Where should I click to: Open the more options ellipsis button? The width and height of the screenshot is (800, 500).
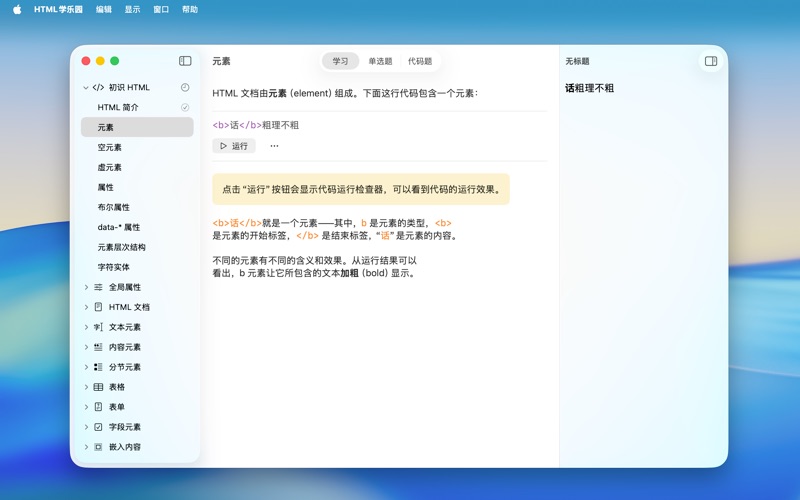tap(274, 146)
